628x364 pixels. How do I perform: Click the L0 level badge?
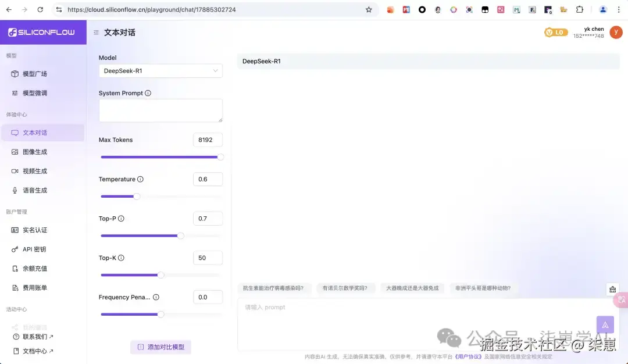[556, 33]
